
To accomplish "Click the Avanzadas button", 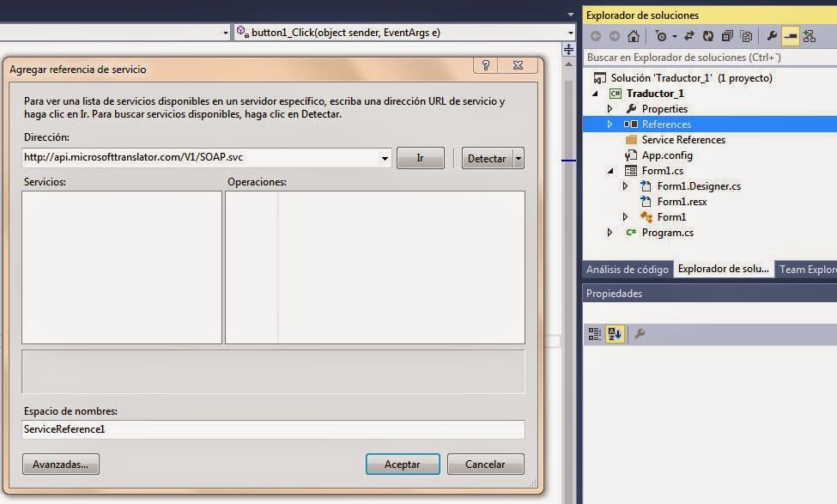I will tap(60, 464).
